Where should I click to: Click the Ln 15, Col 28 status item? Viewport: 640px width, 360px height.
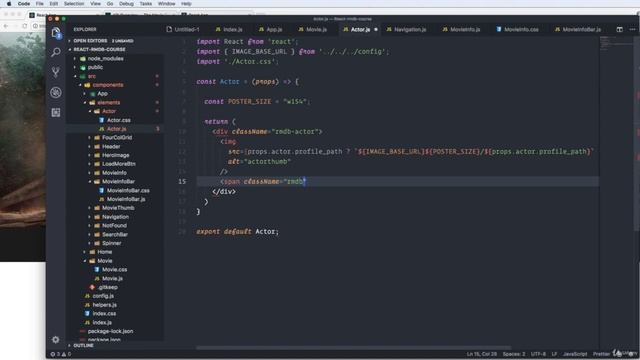click(x=482, y=354)
